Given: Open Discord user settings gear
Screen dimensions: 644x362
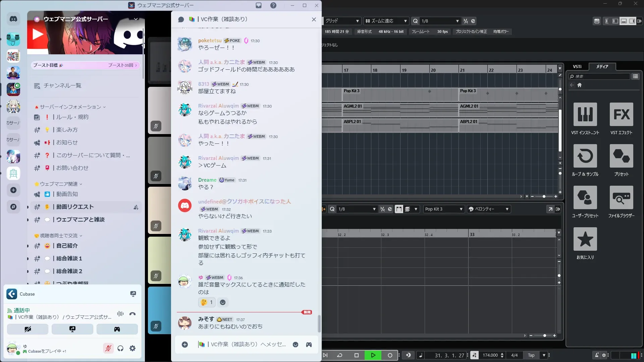Looking at the screenshot, I should [132, 348].
